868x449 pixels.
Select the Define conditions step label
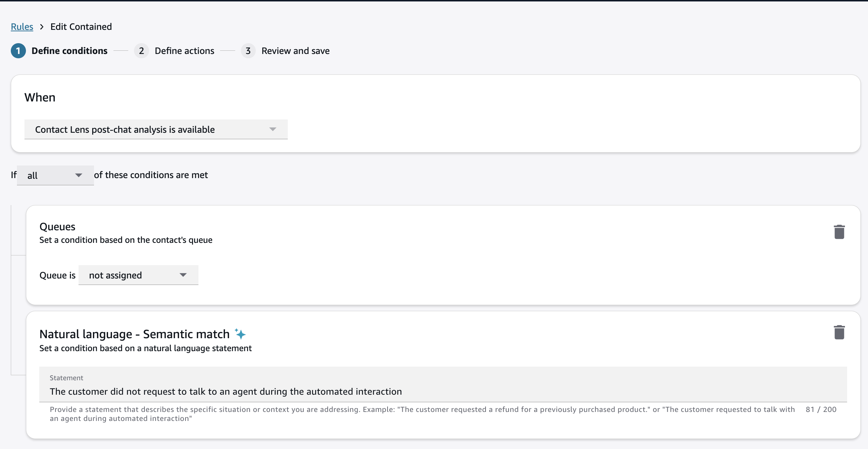70,51
